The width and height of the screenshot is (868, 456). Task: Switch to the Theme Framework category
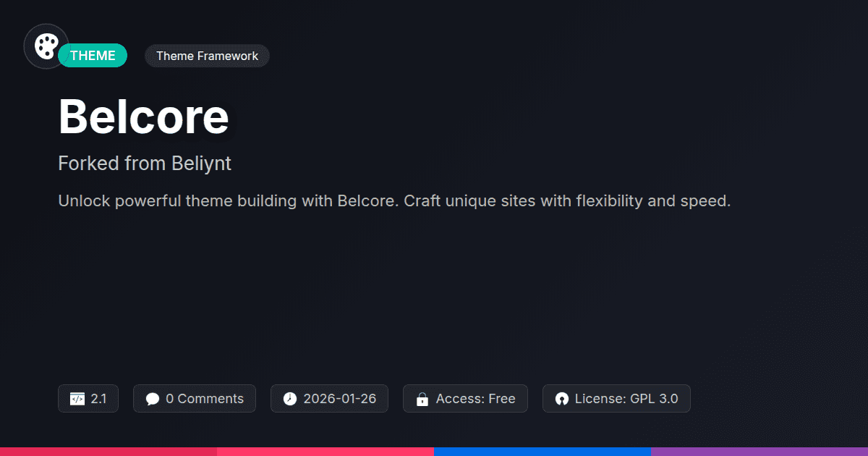(x=207, y=55)
